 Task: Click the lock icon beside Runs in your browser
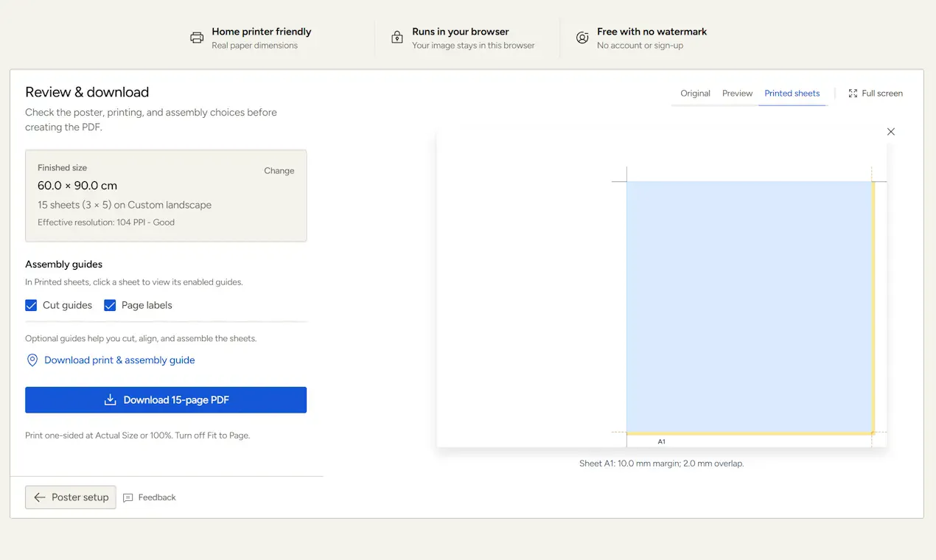pos(397,38)
